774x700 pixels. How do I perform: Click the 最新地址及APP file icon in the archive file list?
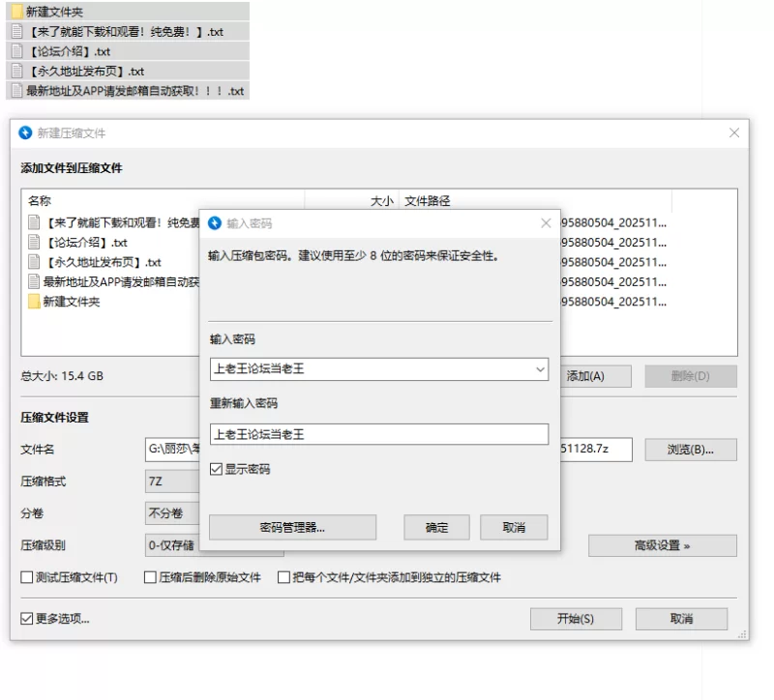coord(34,281)
